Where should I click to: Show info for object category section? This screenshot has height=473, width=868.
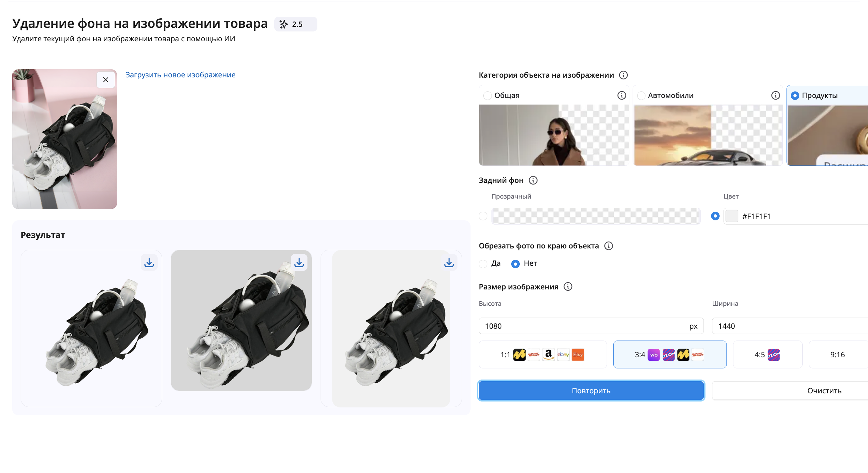tap(623, 75)
